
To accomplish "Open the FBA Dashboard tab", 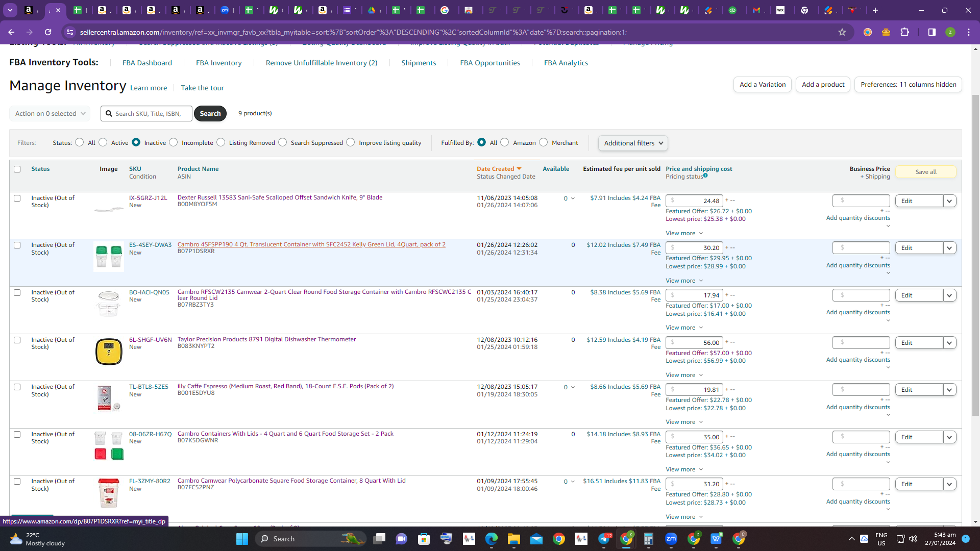I will coord(147,63).
